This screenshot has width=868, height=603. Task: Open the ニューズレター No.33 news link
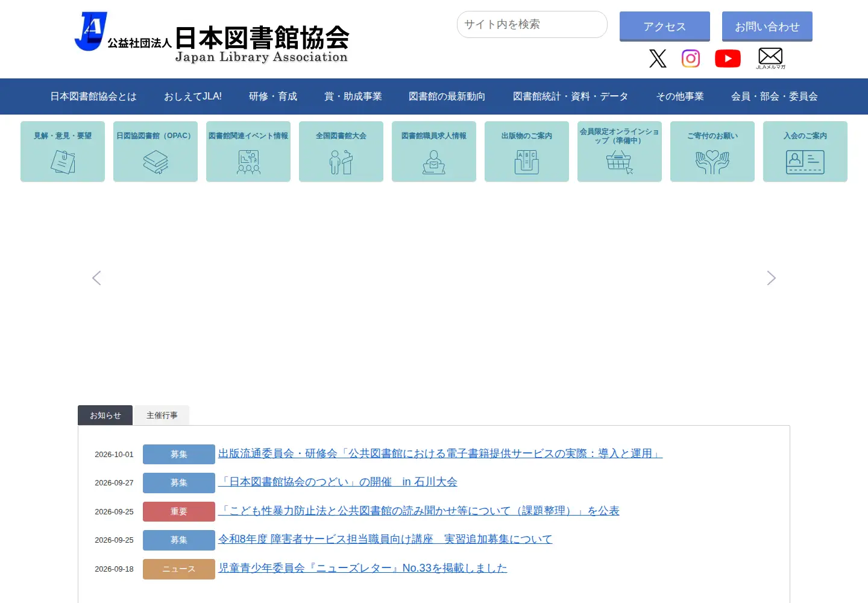pos(363,568)
